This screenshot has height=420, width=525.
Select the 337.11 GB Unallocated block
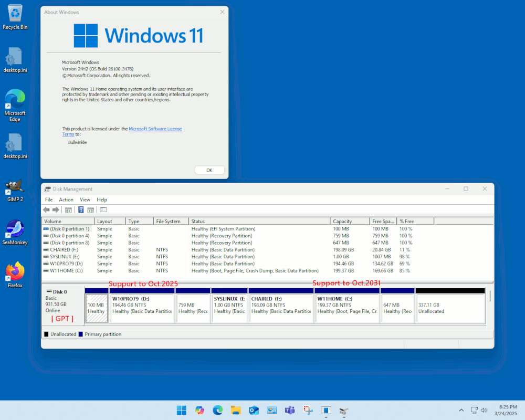pos(450,306)
